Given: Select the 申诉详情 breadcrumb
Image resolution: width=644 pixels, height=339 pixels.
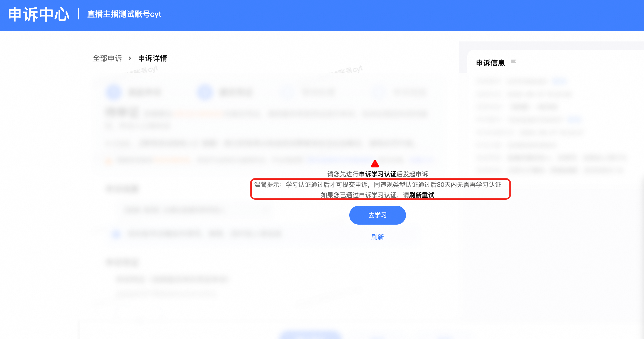Looking at the screenshot, I should click(153, 58).
